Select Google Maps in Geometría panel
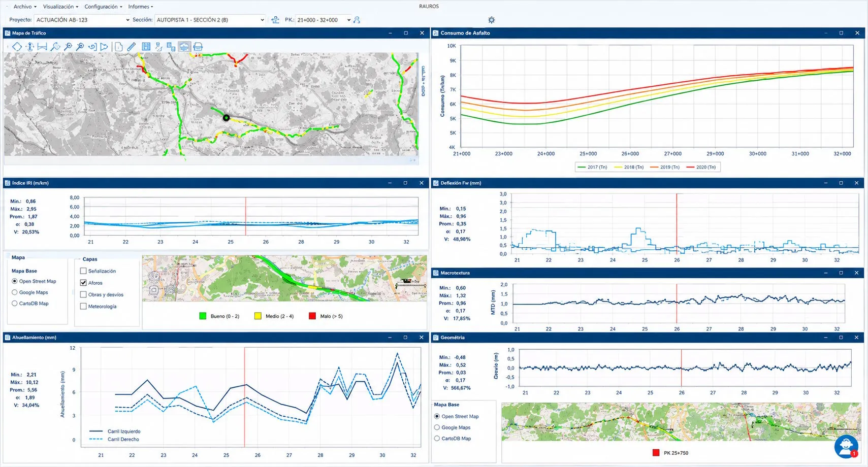868x467 pixels. (437, 427)
